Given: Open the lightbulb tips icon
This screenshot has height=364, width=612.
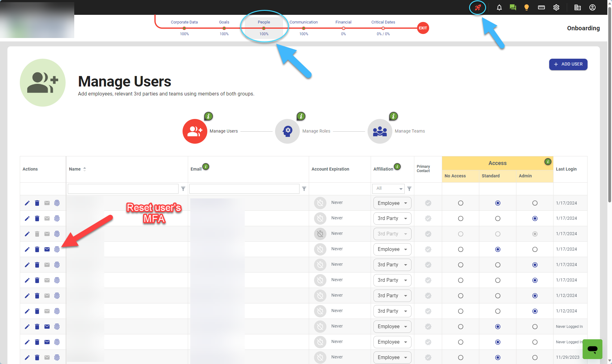Looking at the screenshot, I should click(526, 7).
